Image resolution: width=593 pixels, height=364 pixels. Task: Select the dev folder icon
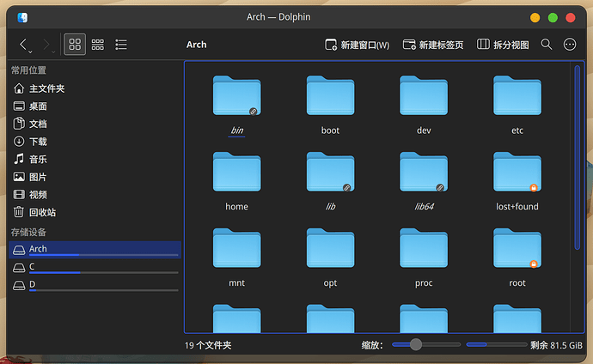[424, 95]
